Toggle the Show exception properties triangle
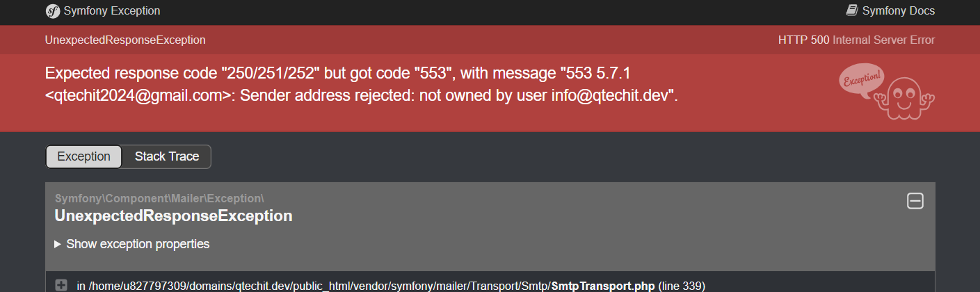Screen dimensions: 980x292 pyautogui.click(x=58, y=244)
